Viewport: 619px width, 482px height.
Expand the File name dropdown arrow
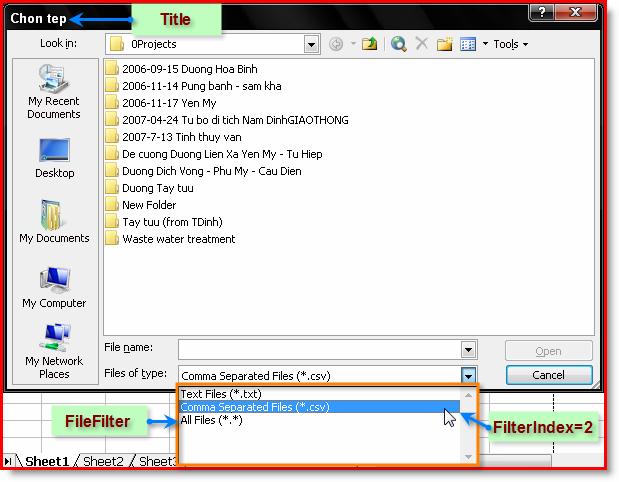click(x=468, y=350)
